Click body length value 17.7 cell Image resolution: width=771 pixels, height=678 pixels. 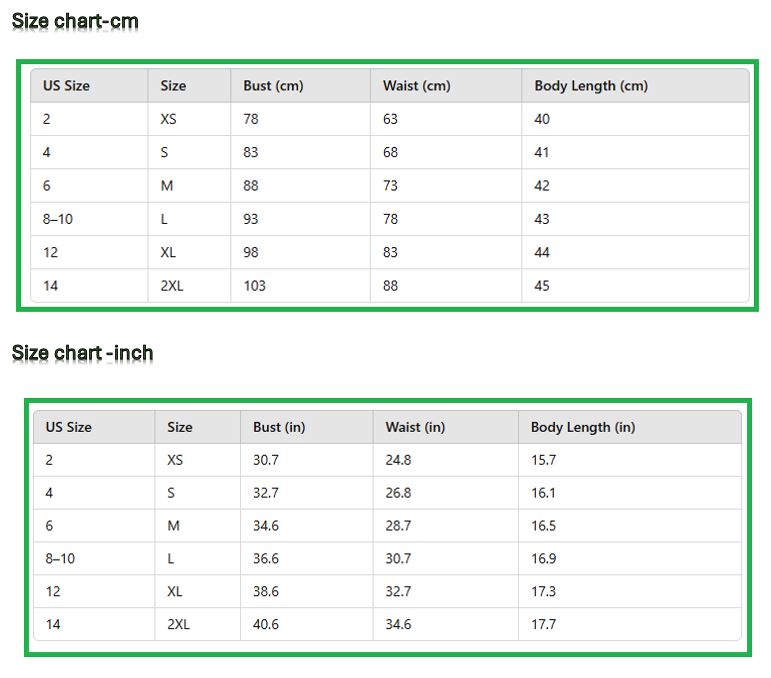[543, 624]
